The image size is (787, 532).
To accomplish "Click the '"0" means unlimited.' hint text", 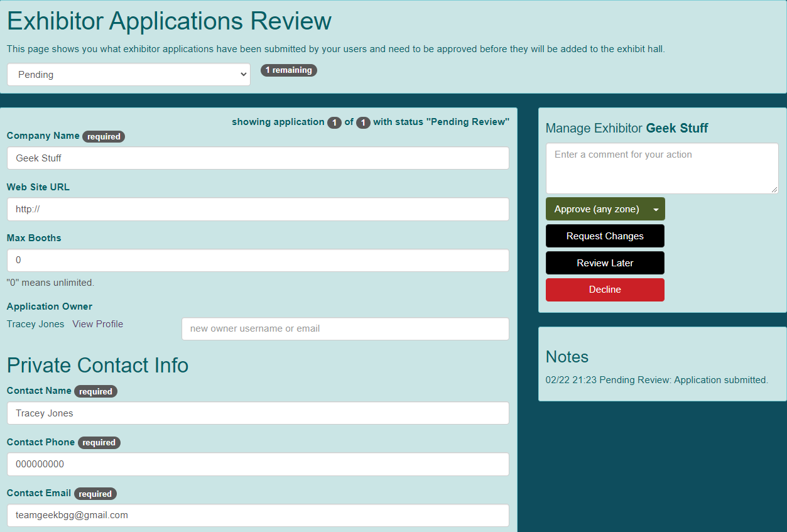I will coord(50,283).
